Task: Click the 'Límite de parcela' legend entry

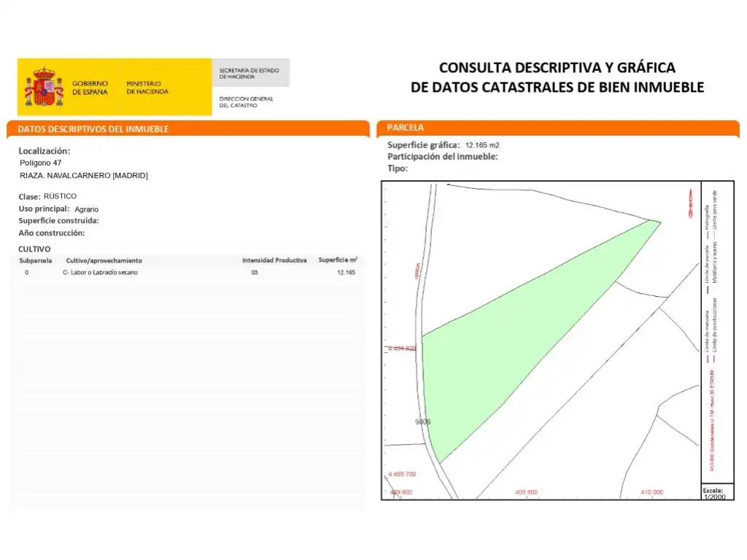Action: coord(708,270)
